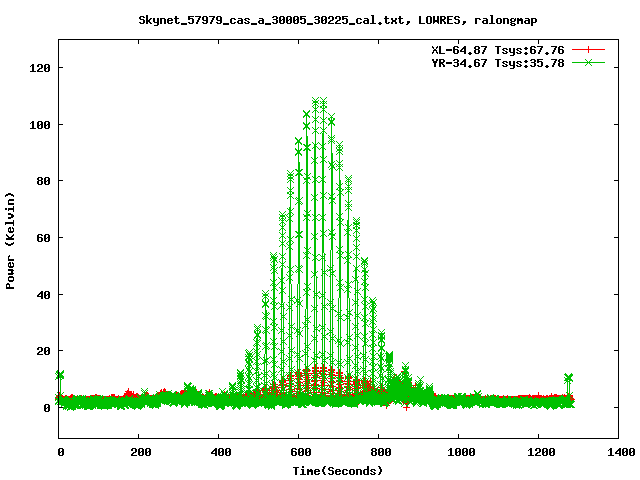Click the x-axis tick label 800
The width and height of the screenshot is (640, 480).
tap(381, 452)
